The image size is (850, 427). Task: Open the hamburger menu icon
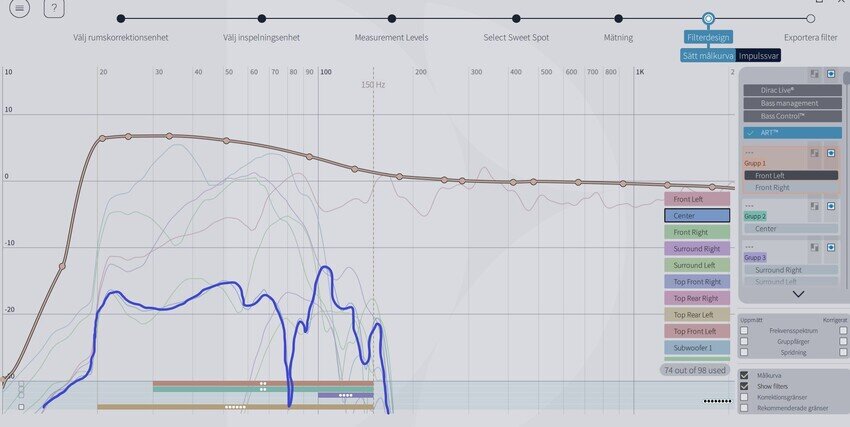[20, 8]
